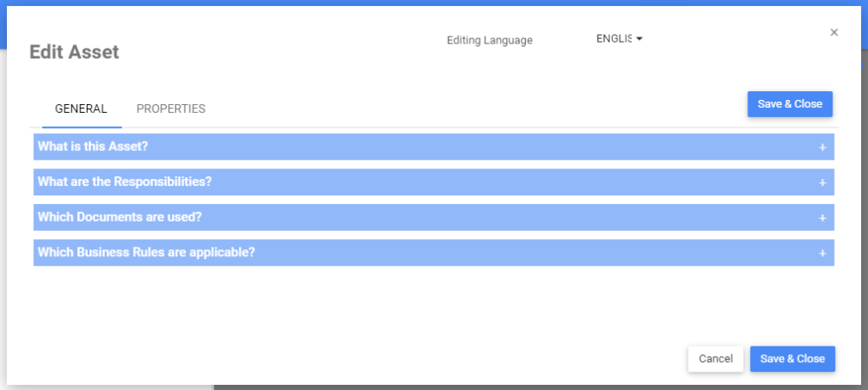Expand 'Which Business Rules are applicable?' header
868x390 pixels.
pos(146,253)
